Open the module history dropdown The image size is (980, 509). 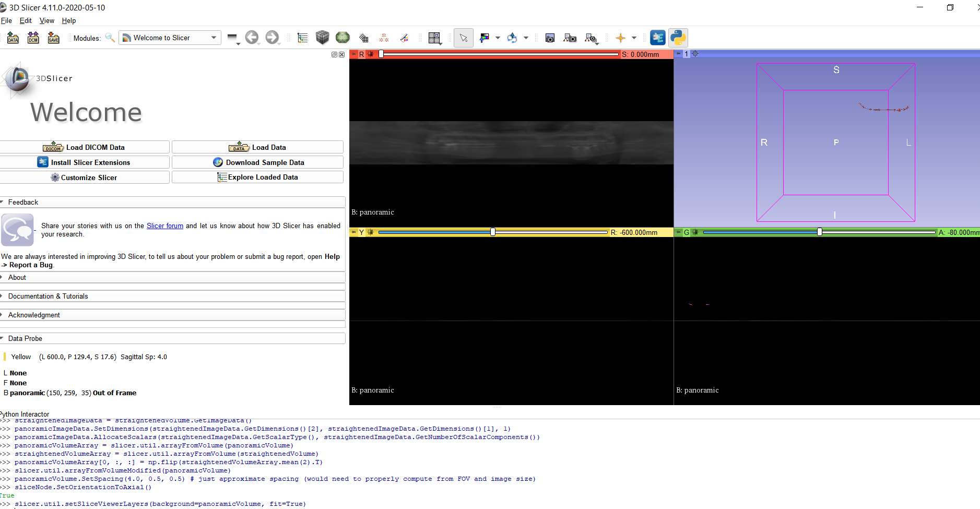pyautogui.click(x=233, y=38)
